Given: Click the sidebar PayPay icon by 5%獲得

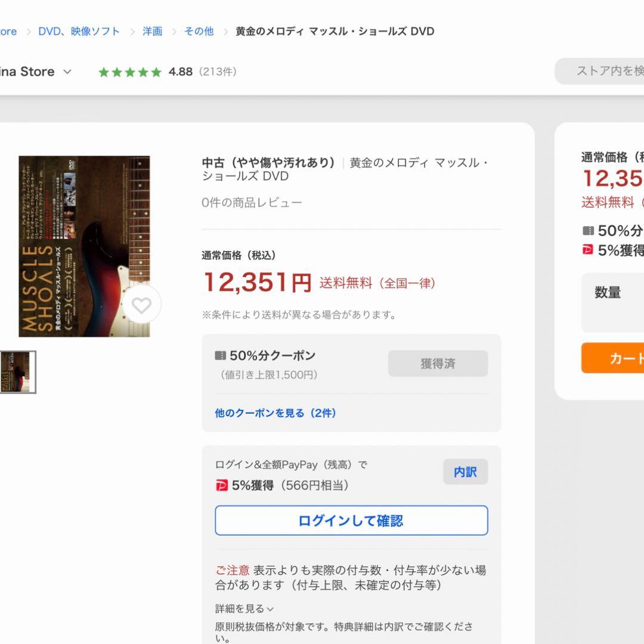Looking at the screenshot, I should coord(588,250).
